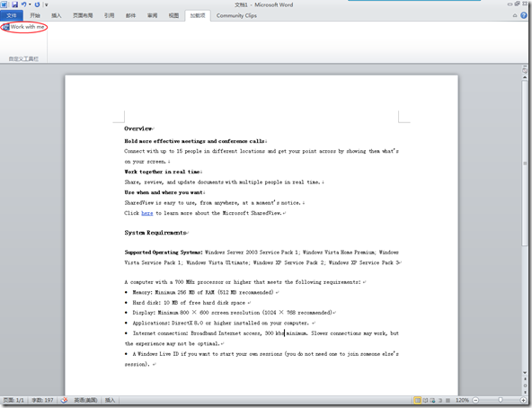
Task: Click the 英语(美国) language indicator
Action: (86, 400)
